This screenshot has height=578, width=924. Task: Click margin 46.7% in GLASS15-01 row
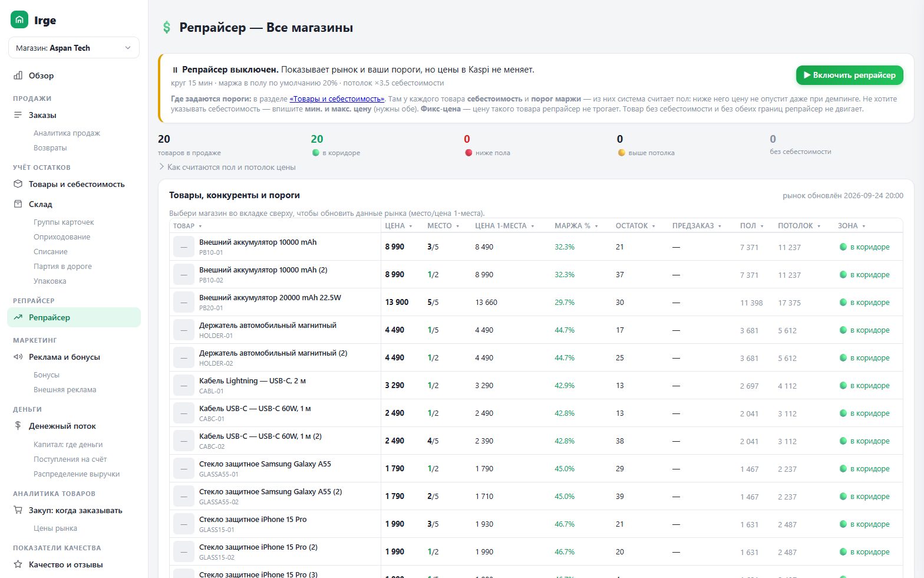565,524
